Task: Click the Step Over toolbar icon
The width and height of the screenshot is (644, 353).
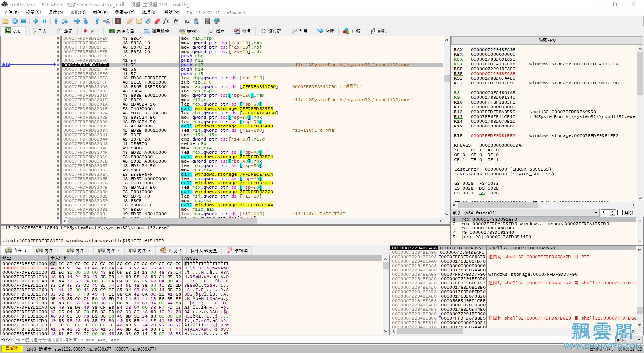Action: pyautogui.click(x=65, y=21)
